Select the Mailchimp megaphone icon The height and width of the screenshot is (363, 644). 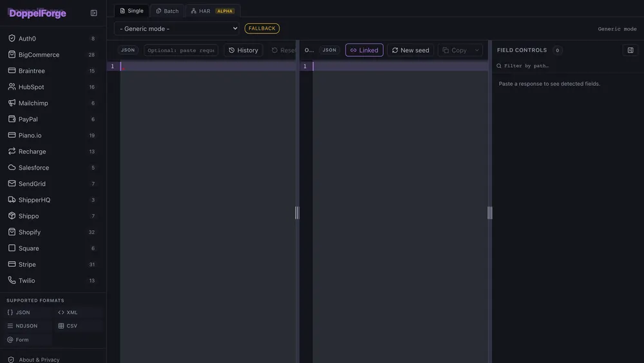12,103
